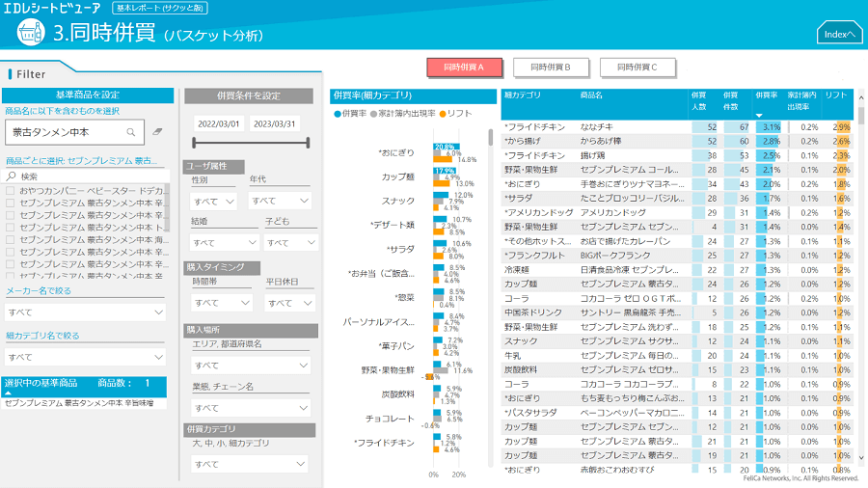Sort the table by リフト column
The width and height of the screenshot is (868, 488).
(836, 95)
